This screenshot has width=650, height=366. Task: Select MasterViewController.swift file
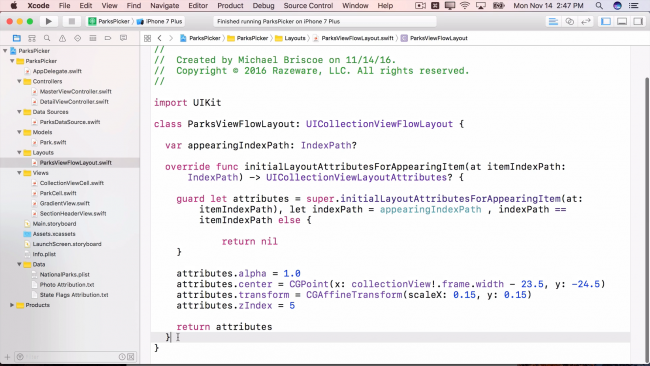coord(75,92)
